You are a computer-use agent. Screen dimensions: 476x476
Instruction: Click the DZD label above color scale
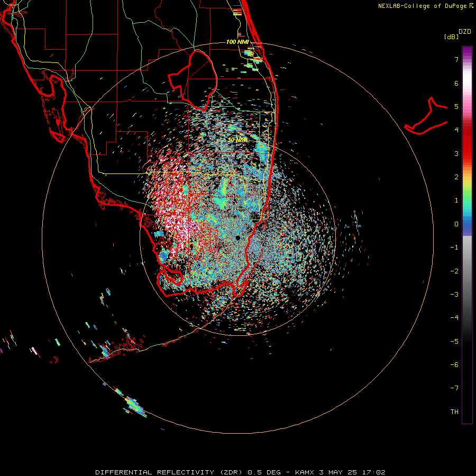pyautogui.click(x=465, y=32)
